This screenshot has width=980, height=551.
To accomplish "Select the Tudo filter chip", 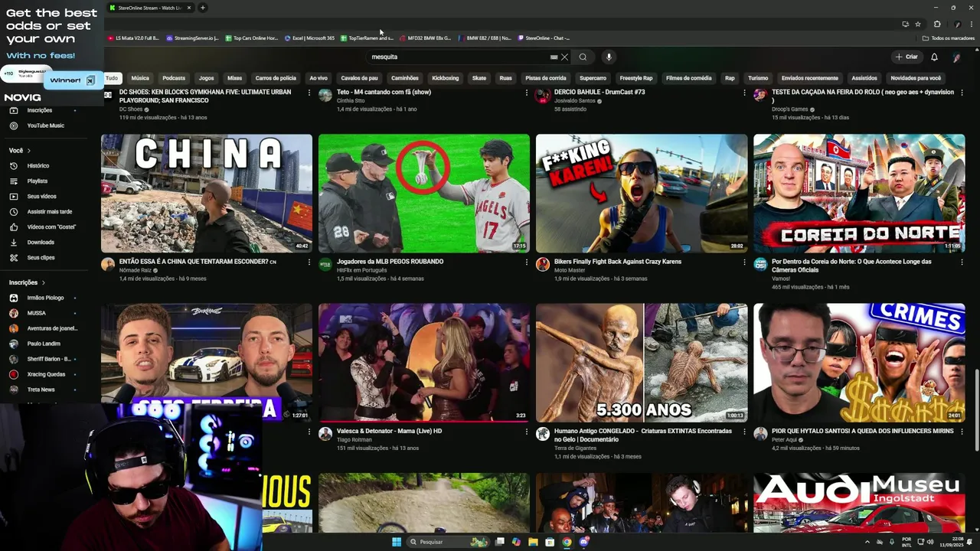I will 112,78.
